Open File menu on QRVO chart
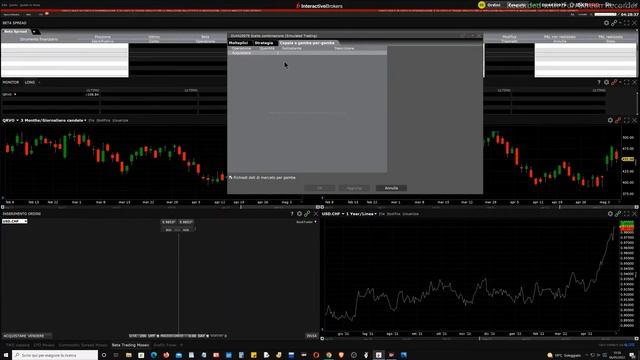Viewport: 640px width, 360px height. coord(91,120)
